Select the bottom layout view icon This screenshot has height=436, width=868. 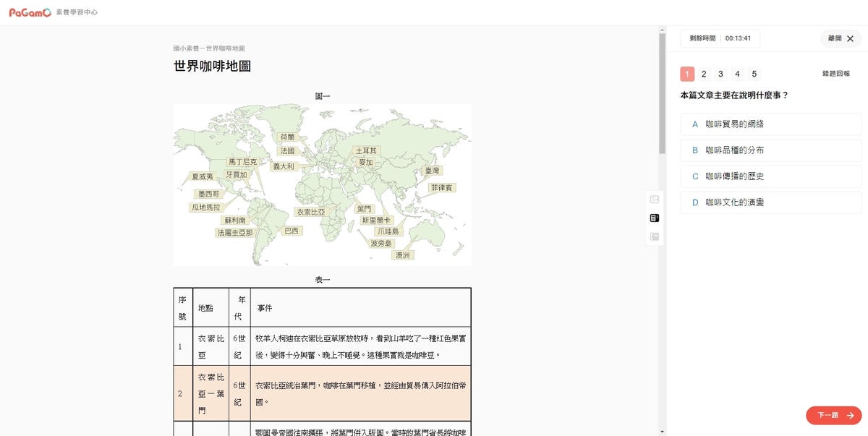tap(654, 236)
